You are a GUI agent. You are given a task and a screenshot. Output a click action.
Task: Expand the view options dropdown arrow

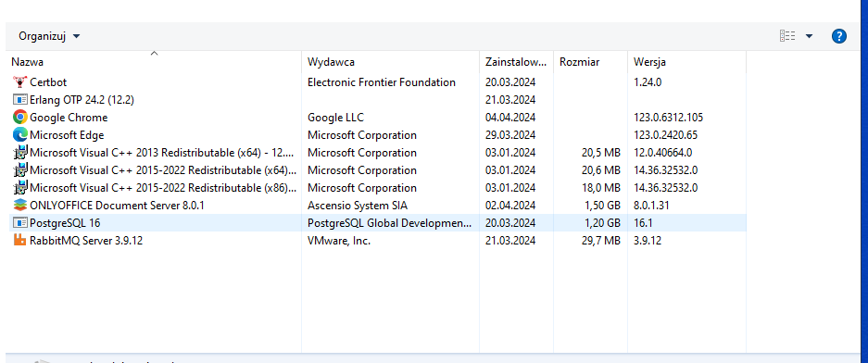(810, 36)
